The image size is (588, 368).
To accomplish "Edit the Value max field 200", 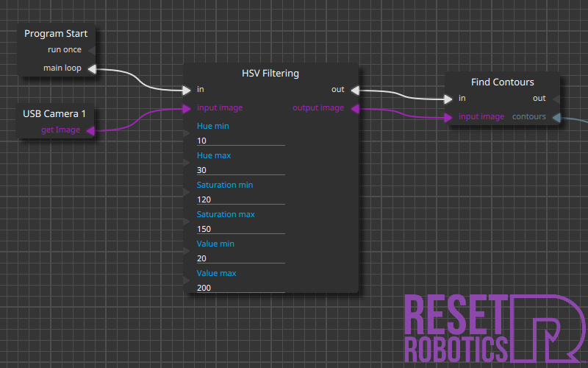I will point(241,288).
